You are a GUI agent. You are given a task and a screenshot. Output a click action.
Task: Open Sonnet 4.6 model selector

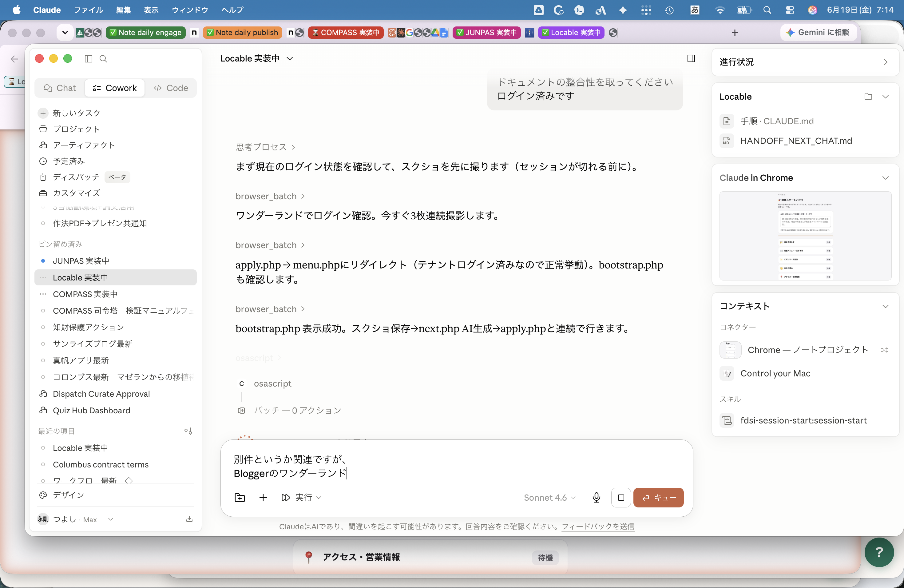coord(549,498)
